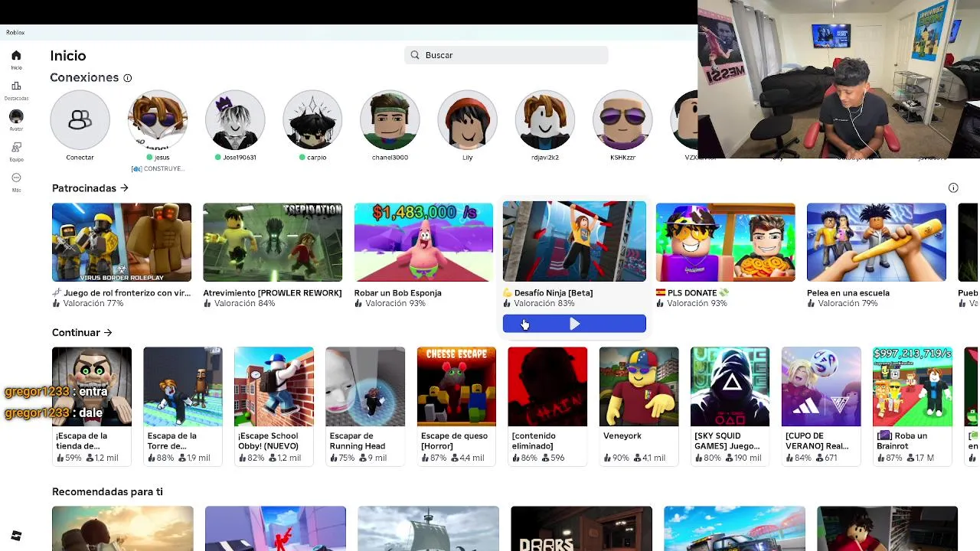Focus the Buscar search field
The height and width of the screenshot is (551, 980).
point(506,55)
